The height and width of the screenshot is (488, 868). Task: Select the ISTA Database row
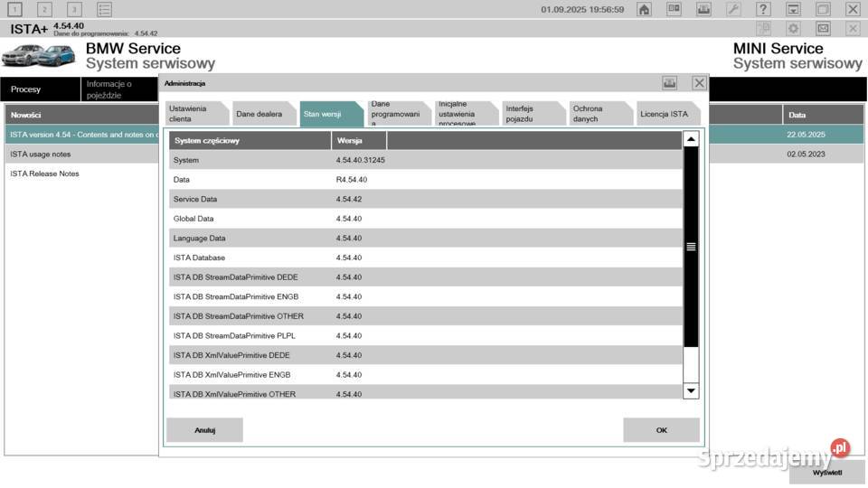(x=425, y=258)
